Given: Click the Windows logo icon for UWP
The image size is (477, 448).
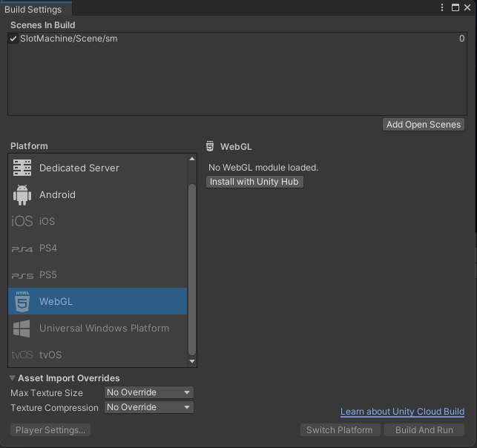Looking at the screenshot, I should 22,328.
